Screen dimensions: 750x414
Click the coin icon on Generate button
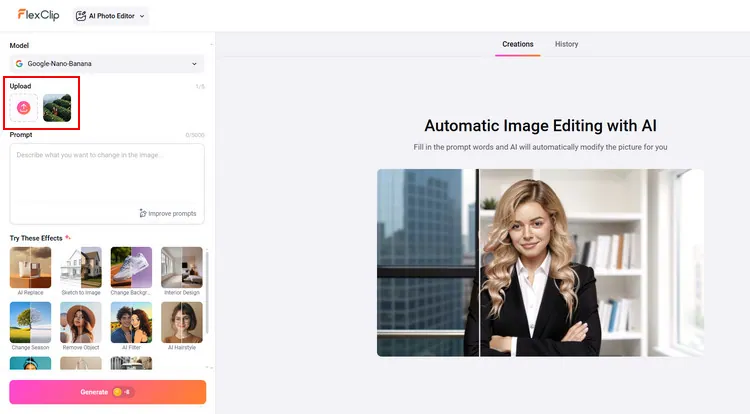pos(117,392)
